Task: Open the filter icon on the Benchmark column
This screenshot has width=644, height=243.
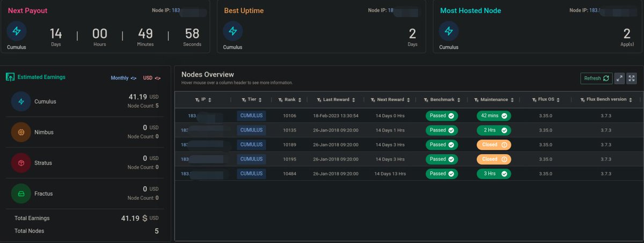Action: click(426, 100)
